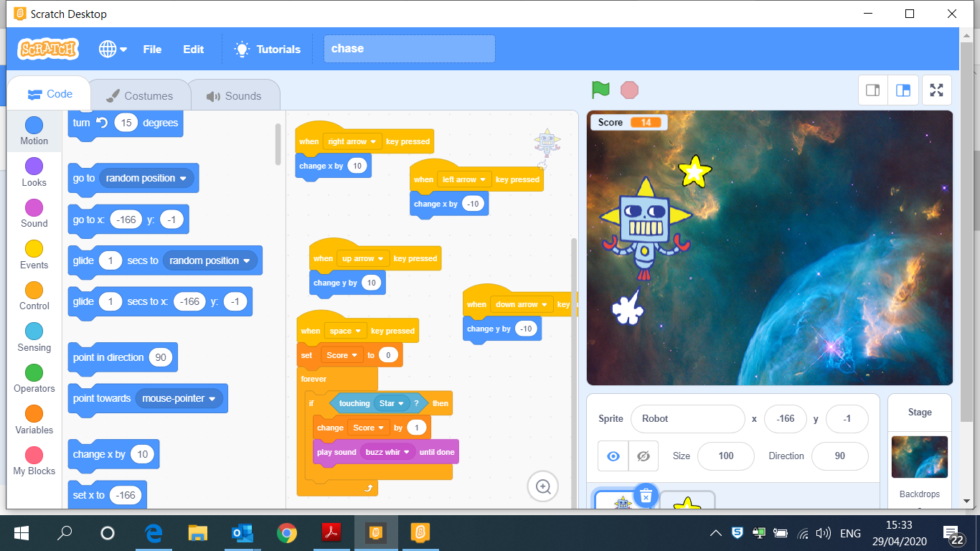The height and width of the screenshot is (551, 980).
Task: Select the Events block category
Action: tap(34, 255)
